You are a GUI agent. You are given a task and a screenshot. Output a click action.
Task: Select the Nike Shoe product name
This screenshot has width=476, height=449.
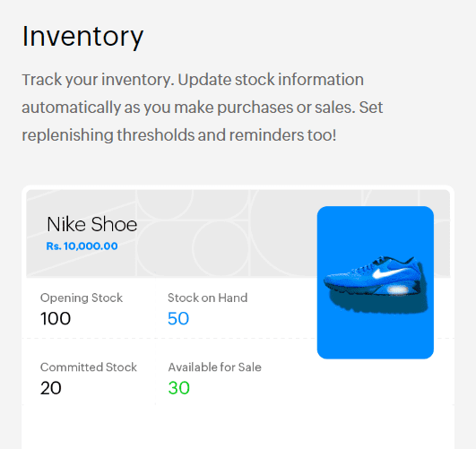coord(92,224)
